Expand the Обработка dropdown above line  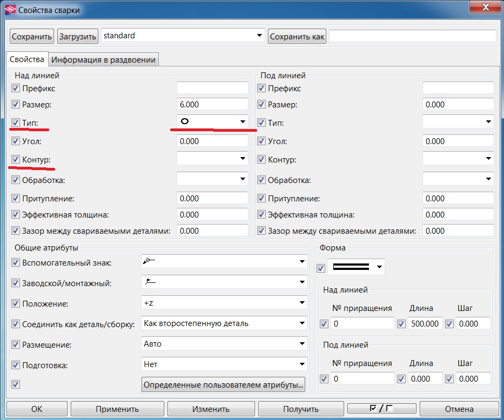tap(243, 179)
